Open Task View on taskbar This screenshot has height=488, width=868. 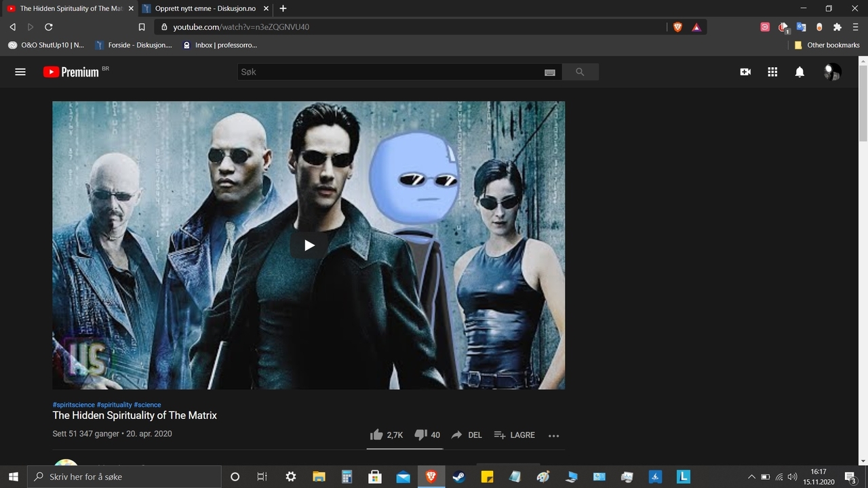click(262, 476)
